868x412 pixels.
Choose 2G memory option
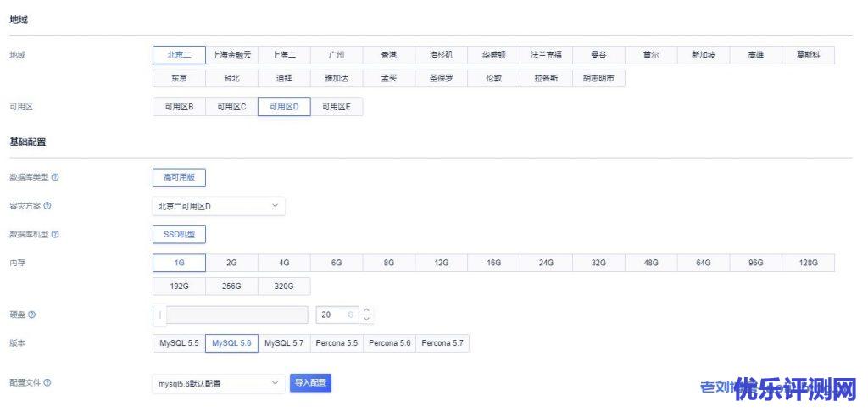tap(231, 263)
